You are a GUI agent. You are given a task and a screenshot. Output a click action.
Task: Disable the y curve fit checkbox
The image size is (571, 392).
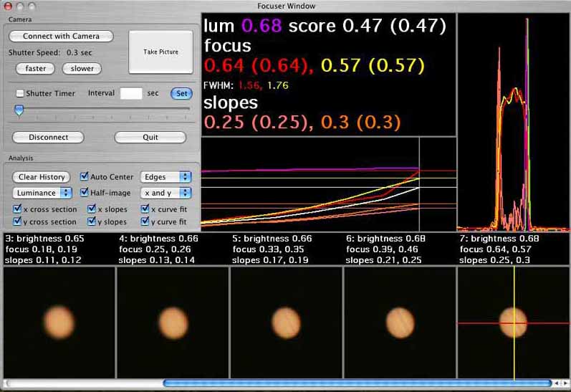pyautogui.click(x=145, y=221)
